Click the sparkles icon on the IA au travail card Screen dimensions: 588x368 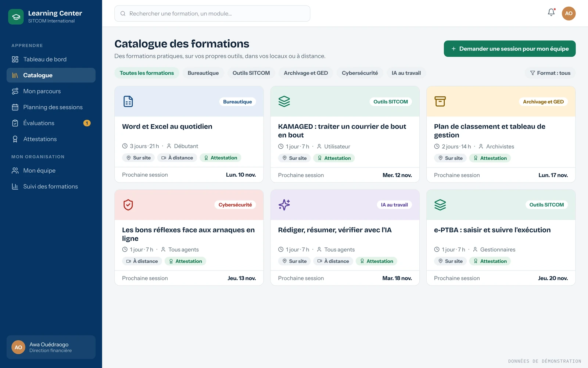[284, 205]
